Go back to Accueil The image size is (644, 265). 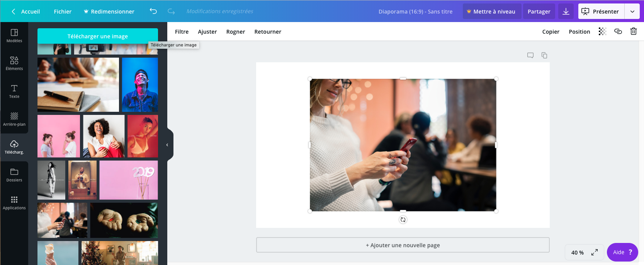[25, 12]
